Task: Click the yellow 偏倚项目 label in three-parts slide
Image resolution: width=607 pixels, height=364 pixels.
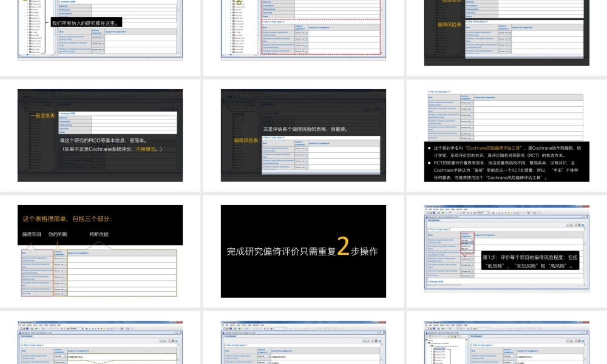Action: pyautogui.click(x=32, y=234)
